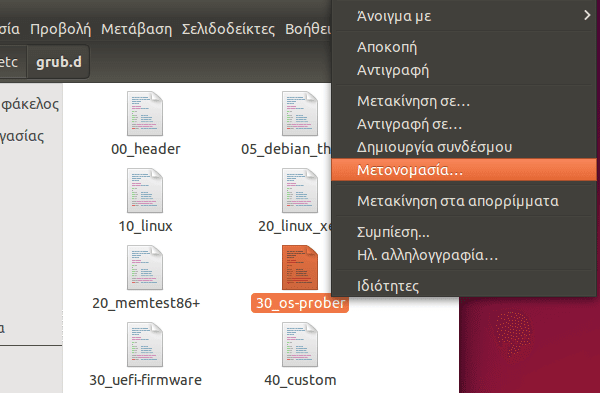The width and height of the screenshot is (600, 393).
Task: Select Μετακίνηση σε… in the context menu
Action: (464, 101)
